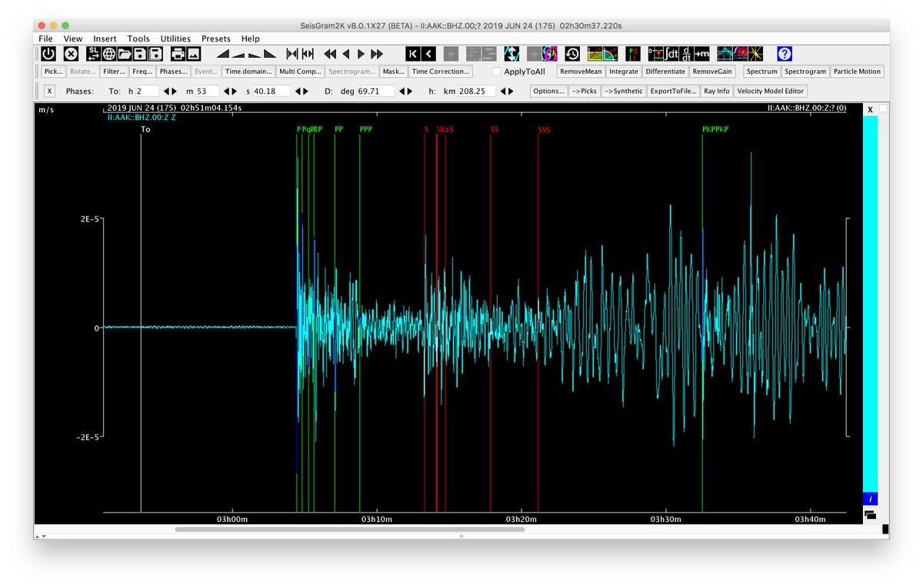Click the black left chevron icon
Viewport: 923px width, 588px height.
click(428, 54)
